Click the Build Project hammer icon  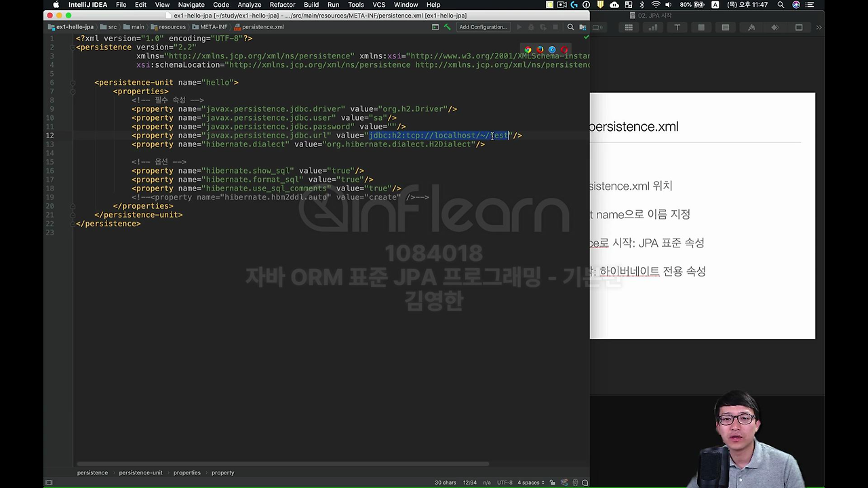tap(447, 27)
